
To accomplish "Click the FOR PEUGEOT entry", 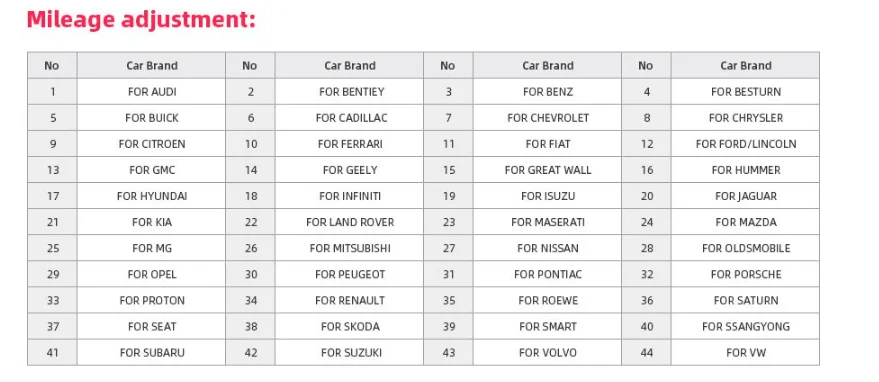I will point(349,274).
